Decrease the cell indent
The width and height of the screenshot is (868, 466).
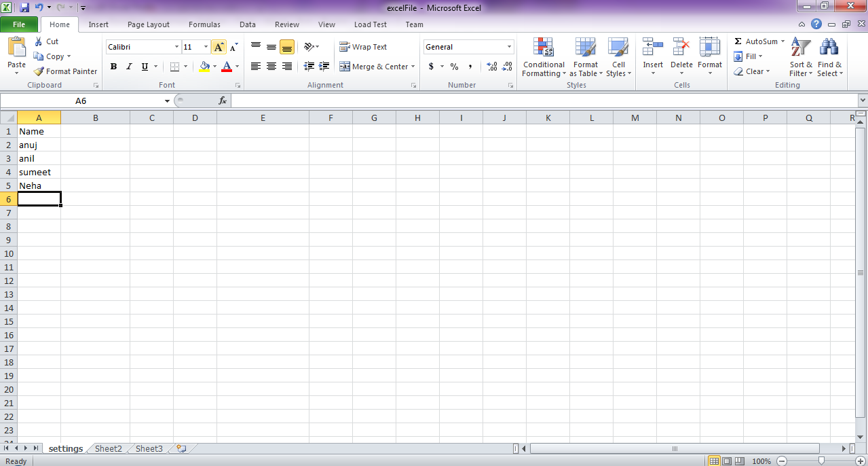(309, 67)
